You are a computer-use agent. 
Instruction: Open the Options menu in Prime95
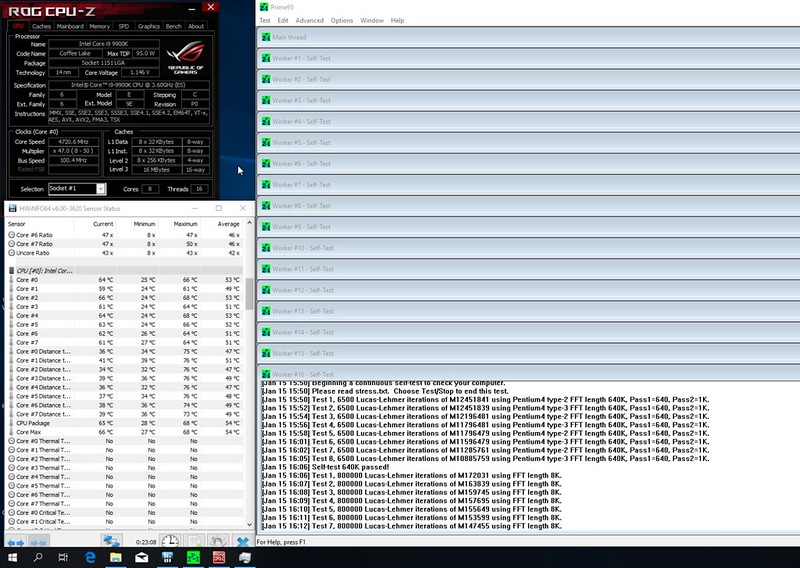pyautogui.click(x=342, y=20)
